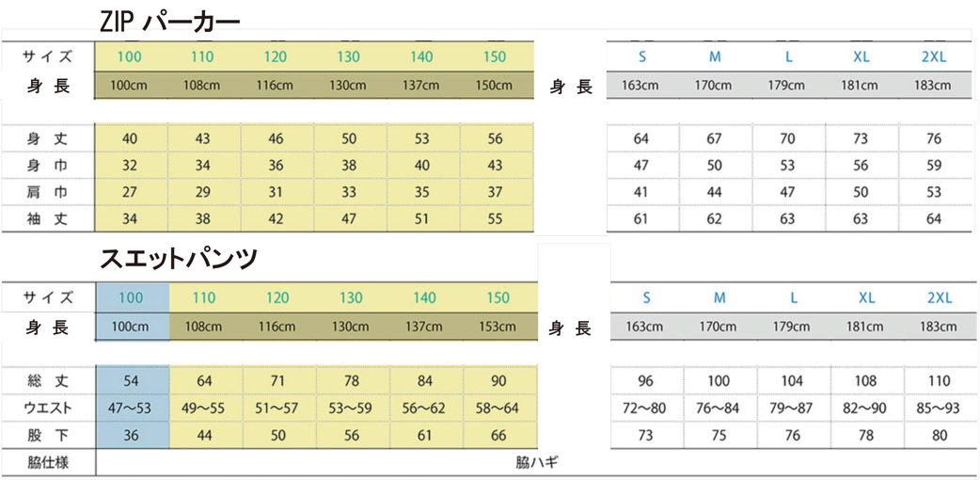Select pants size XL header
The image size is (980, 480).
click(x=866, y=298)
